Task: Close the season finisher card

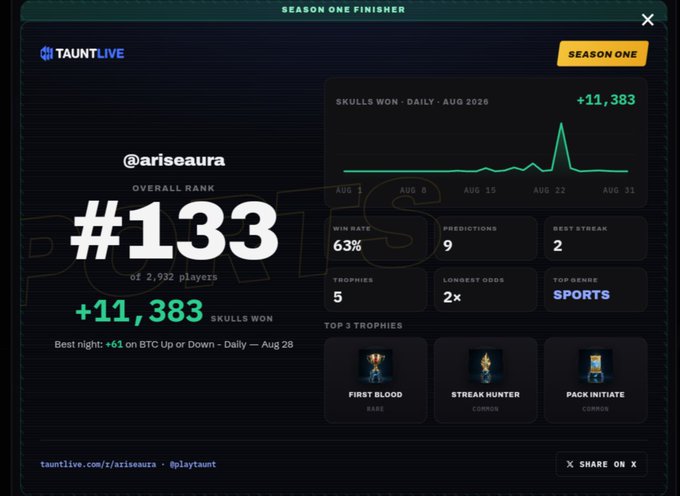Action: [647, 20]
